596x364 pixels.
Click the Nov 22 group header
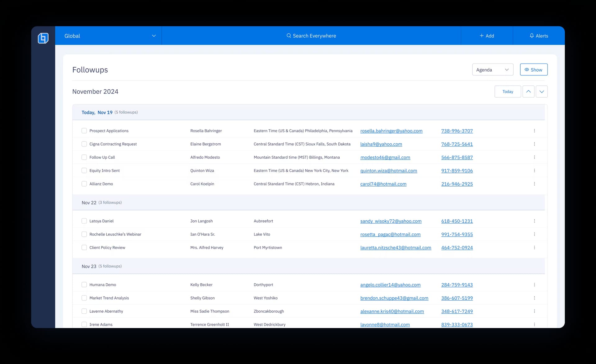[x=89, y=203]
